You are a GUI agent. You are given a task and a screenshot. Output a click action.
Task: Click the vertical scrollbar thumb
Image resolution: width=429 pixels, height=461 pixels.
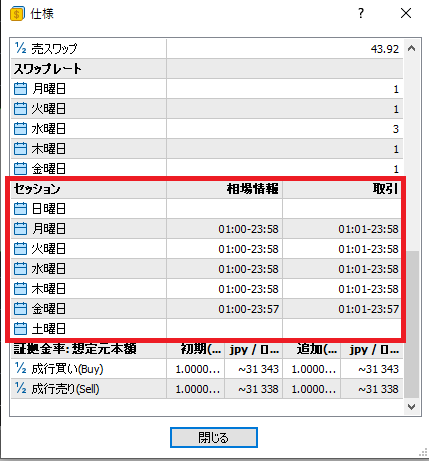tap(411, 324)
